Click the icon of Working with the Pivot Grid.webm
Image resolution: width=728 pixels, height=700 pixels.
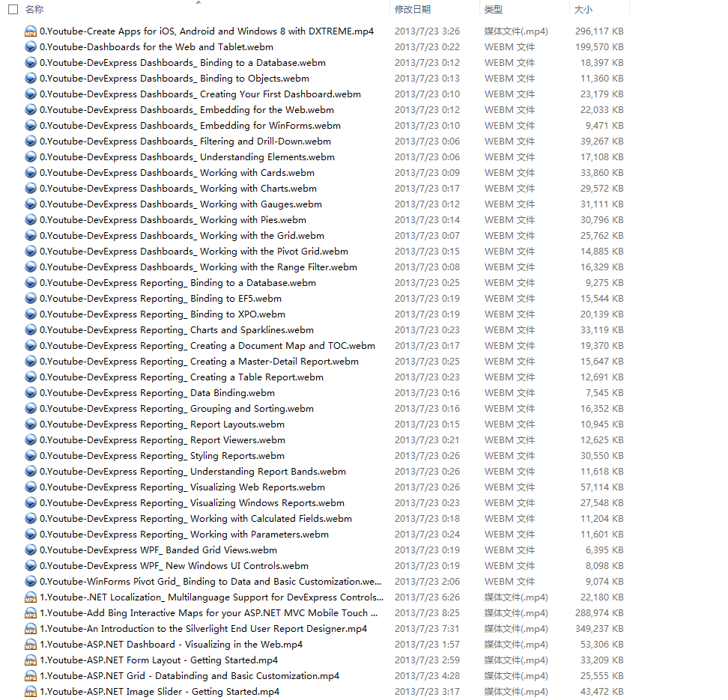[31, 251]
